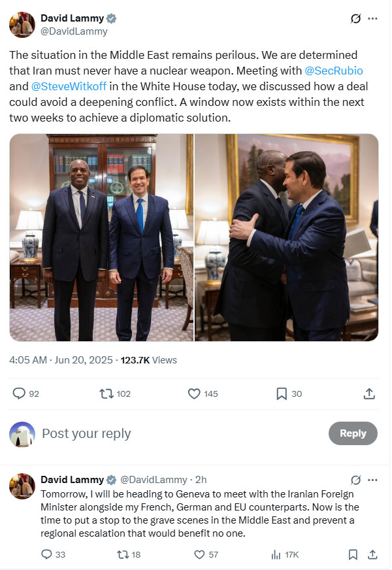The width and height of the screenshot is (392, 570).
Task: Open the @SecRubio mention link
Action: click(x=334, y=69)
